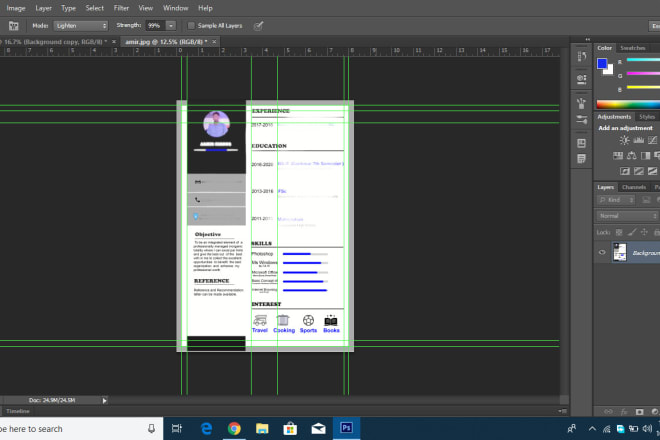Open the tool preset picker icon
The image size is (660, 440).
tap(13, 26)
